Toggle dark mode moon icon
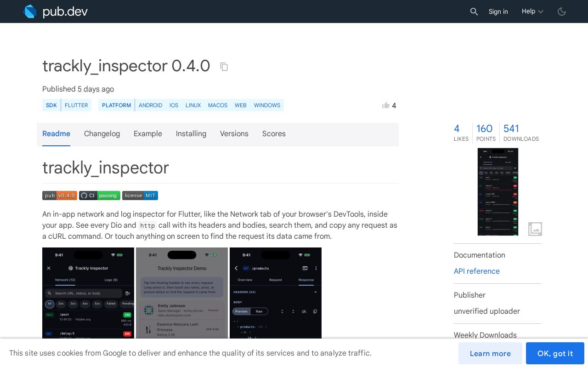The image size is (588, 368). (562, 11)
